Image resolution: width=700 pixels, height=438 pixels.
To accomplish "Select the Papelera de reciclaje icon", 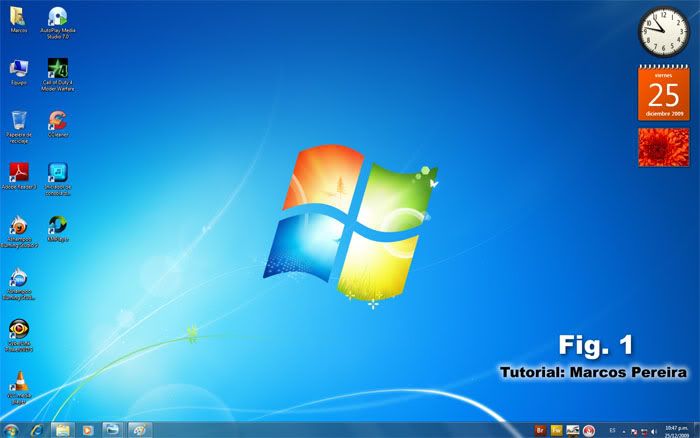I will (19, 127).
